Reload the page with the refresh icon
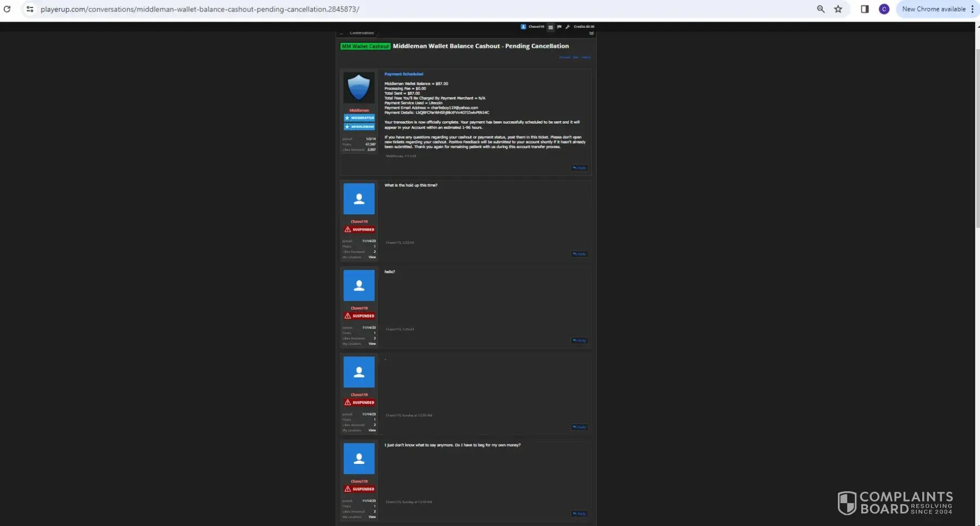The image size is (980, 526). pos(7,9)
